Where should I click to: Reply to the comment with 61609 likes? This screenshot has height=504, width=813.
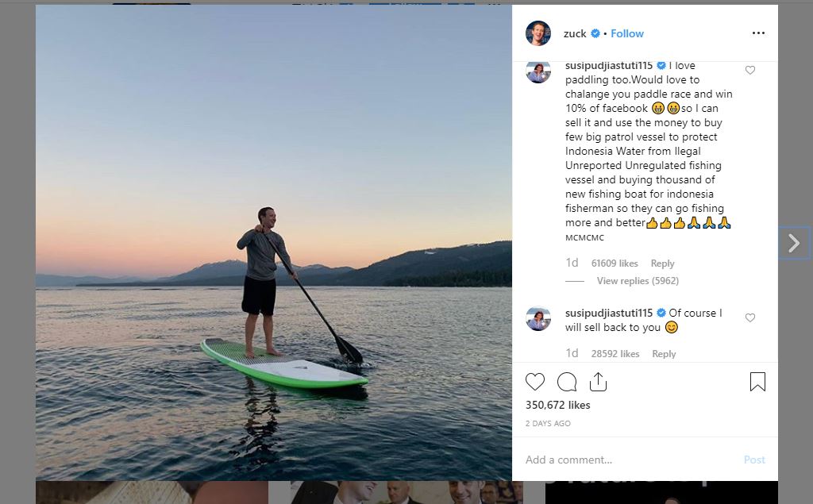(x=662, y=264)
